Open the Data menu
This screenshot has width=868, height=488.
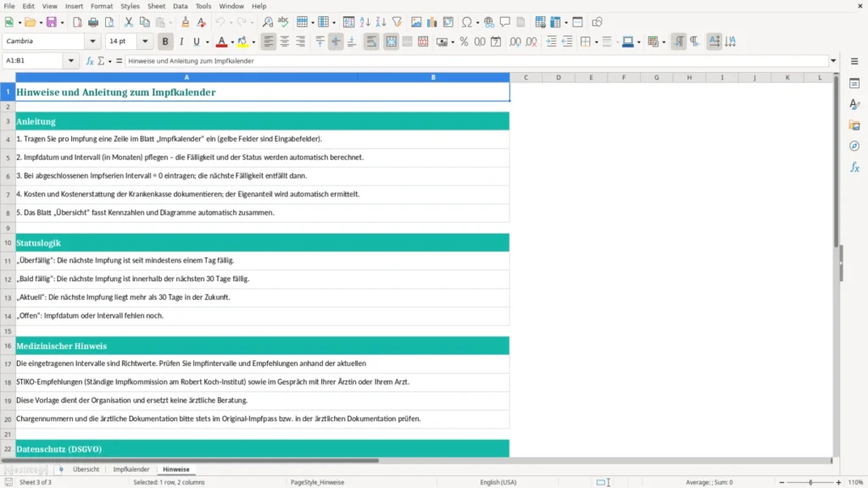click(180, 6)
